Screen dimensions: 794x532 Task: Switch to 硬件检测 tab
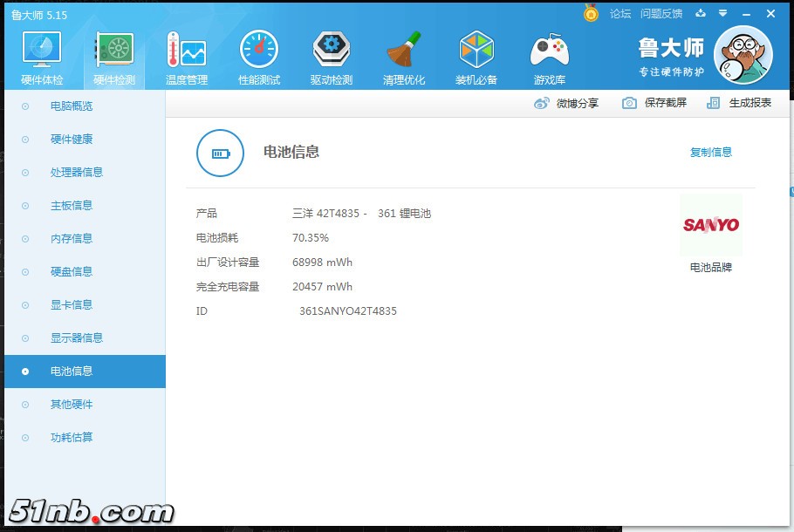click(114, 58)
